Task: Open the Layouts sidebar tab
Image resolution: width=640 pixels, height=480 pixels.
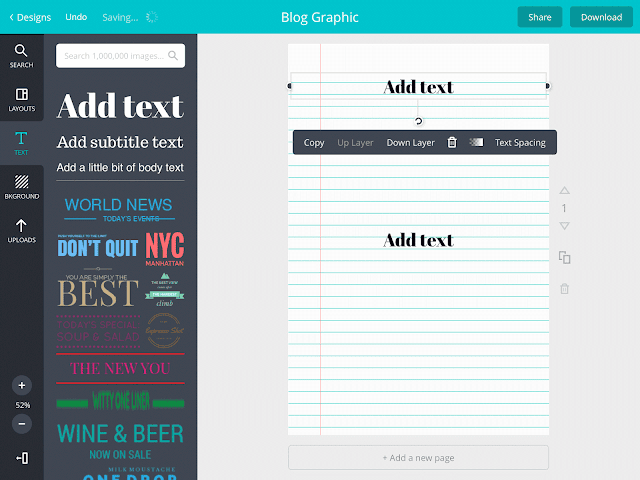Action: point(21,99)
